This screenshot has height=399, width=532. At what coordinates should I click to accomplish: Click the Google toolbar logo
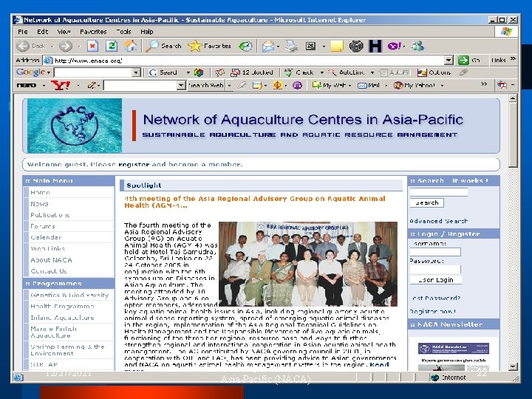pyautogui.click(x=30, y=72)
